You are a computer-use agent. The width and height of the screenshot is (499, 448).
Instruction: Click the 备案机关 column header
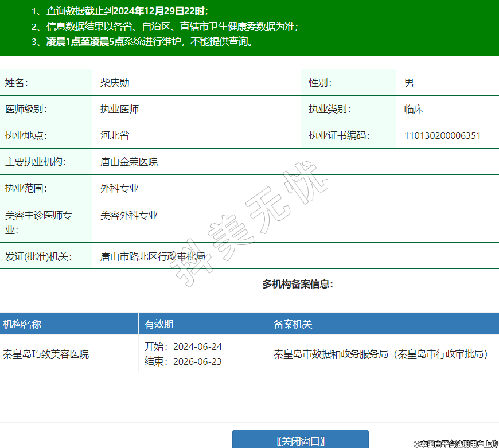click(293, 324)
